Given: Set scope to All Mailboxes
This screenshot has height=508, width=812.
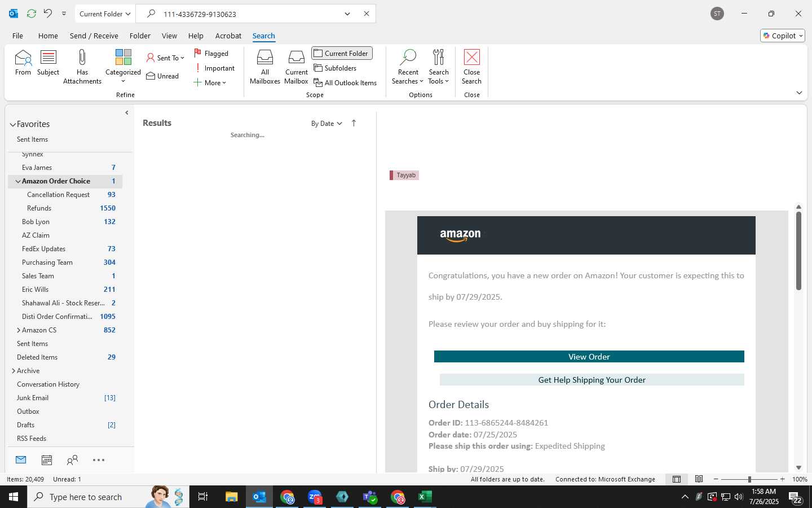Looking at the screenshot, I should (265, 67).
